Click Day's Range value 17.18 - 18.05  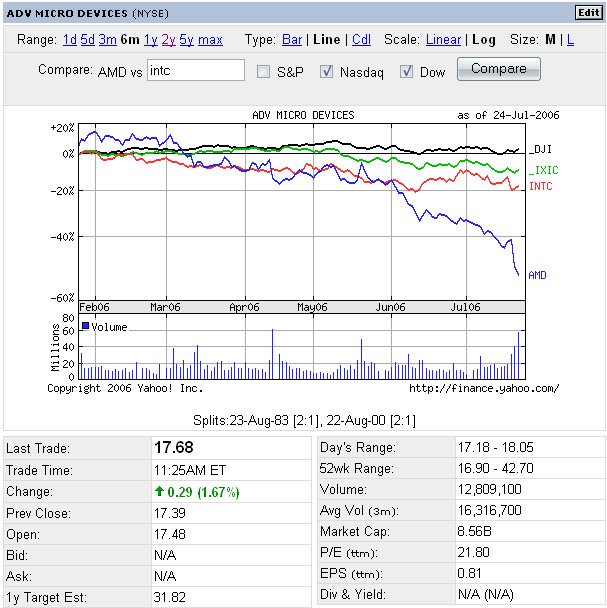tap(496, 447)
